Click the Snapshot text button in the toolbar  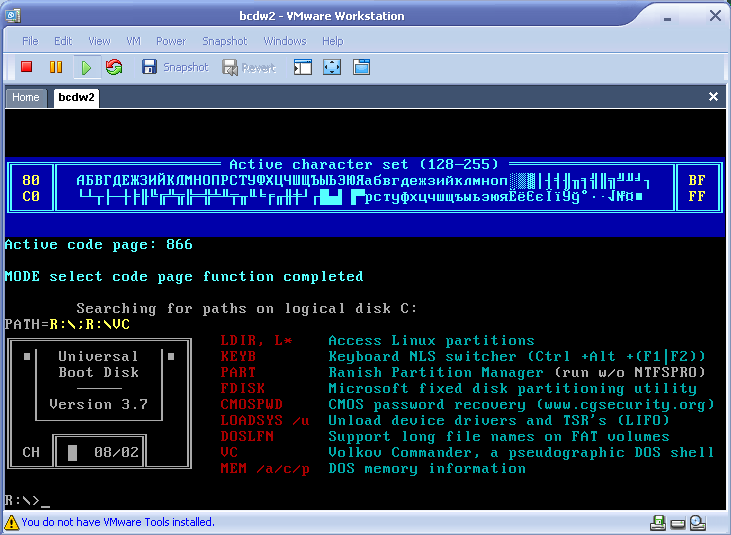tap(186, 68)
